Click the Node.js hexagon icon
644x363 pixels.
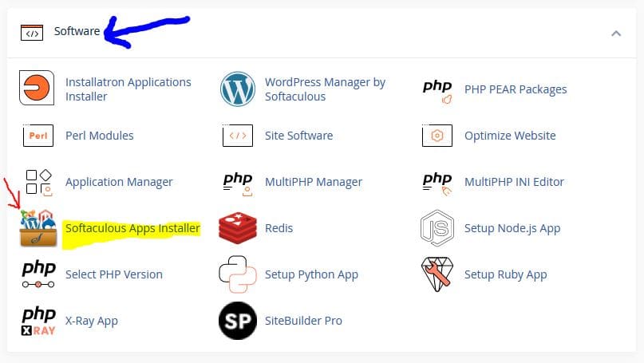pos(437,228)
